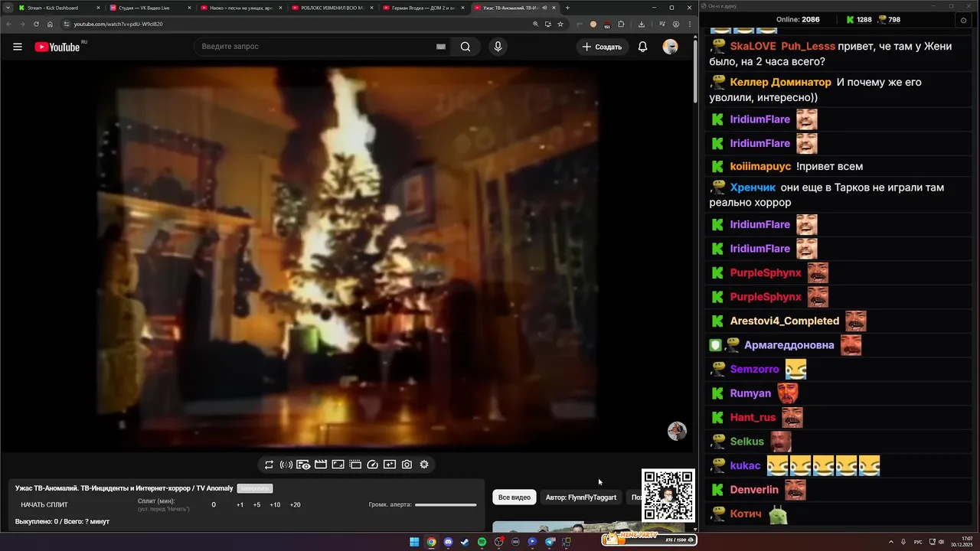Screen dimensions: 980x551
Task: Open Spotify from the taskbar
Action: (x=482, y=542)
